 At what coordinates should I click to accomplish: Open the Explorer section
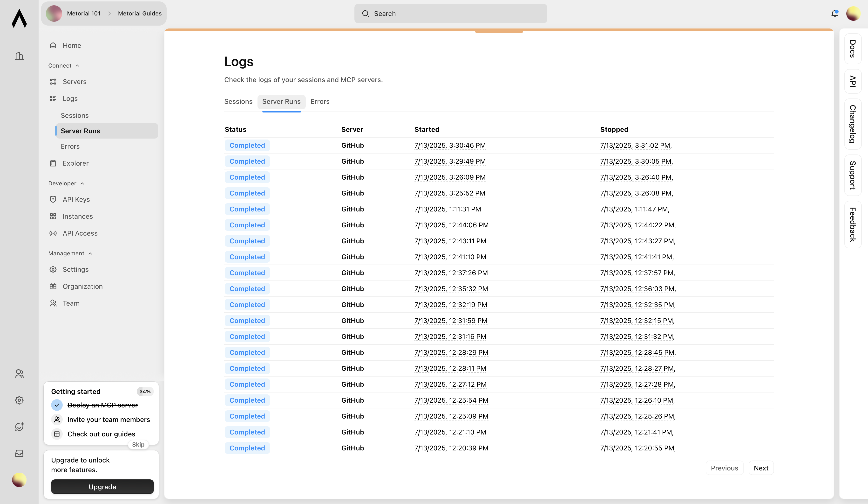click(x=75, y=163)
